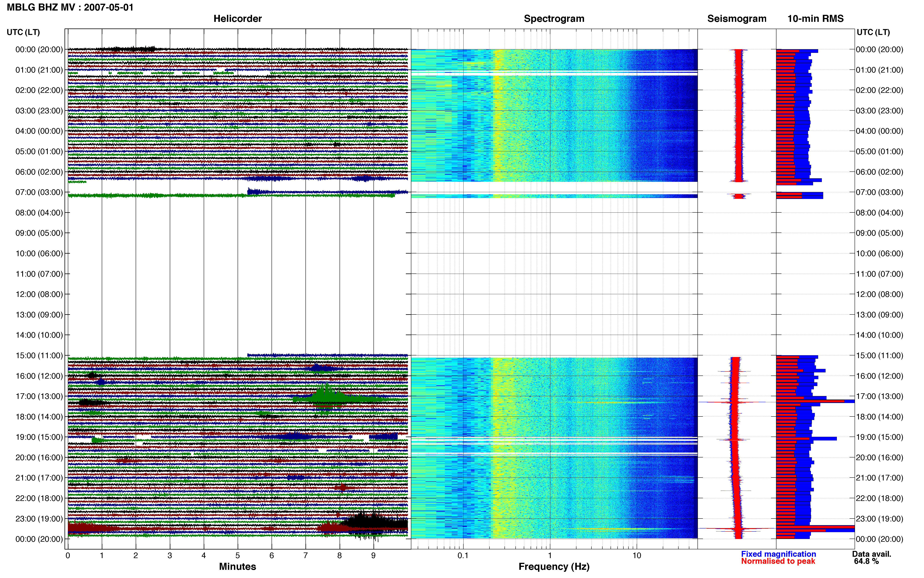The height and width of the screenshot is (578, 924).
Task: Click the left time label '06:00 (02:00)'
Action: tap(39, 172)
